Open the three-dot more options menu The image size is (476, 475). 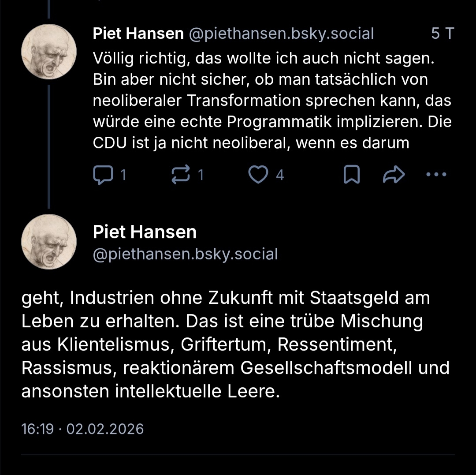click(x=437, y=175)
